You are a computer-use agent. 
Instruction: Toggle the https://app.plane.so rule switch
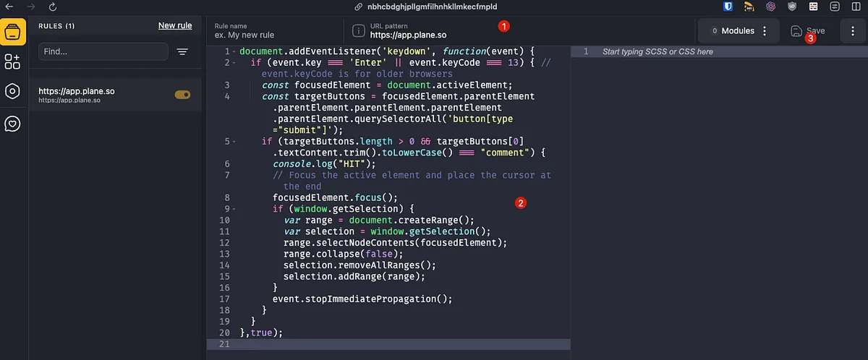[x=182, y=95]
